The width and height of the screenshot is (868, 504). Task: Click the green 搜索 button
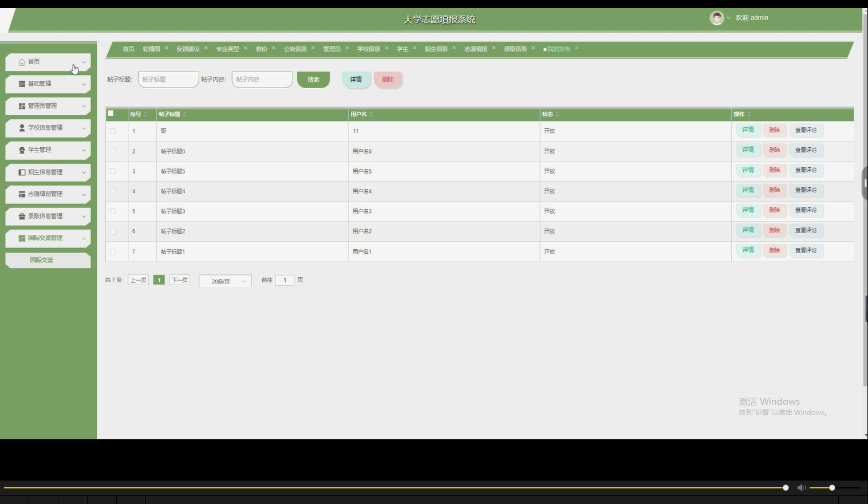tap(313, 80)
